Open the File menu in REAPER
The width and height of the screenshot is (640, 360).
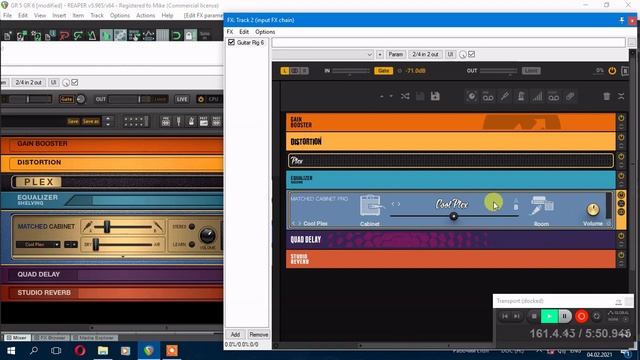pyautogui.click(x=7, y=16)
